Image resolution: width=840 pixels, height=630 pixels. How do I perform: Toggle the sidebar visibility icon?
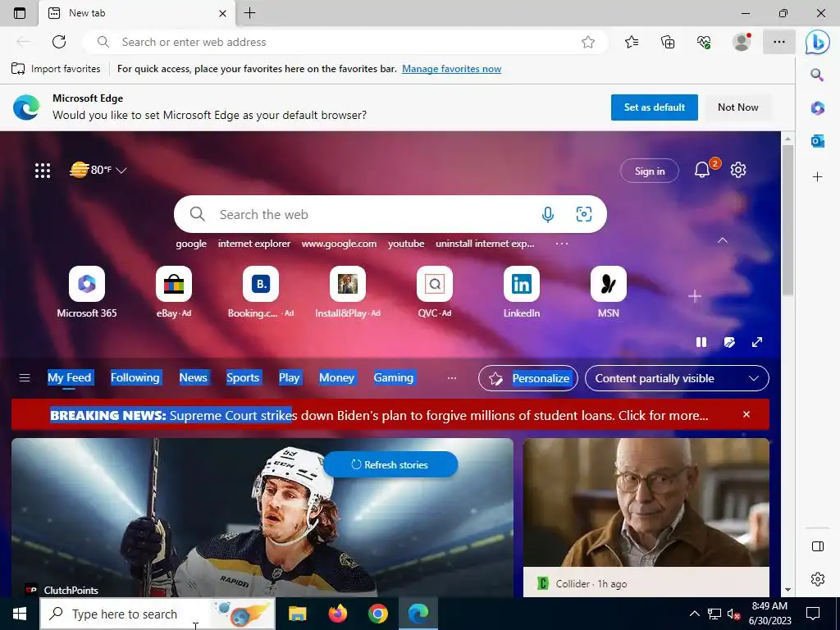[x=818, y=546]
